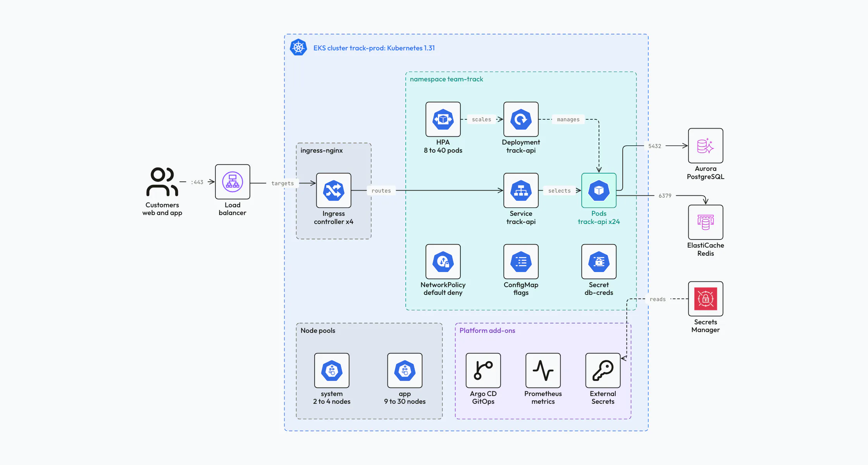The width and height of the screenshot is (868, 465).
Task: Click the ConfigMap flags icon
Action: (x=521, y=262)
